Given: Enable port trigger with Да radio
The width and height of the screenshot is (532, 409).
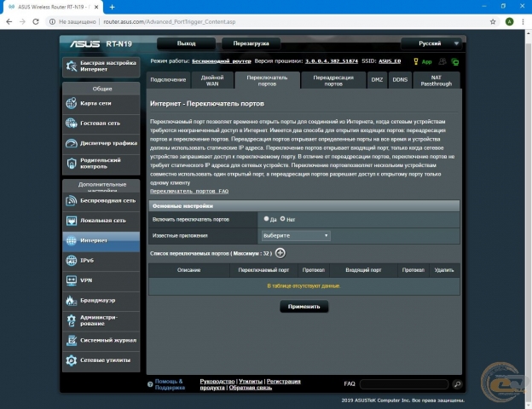Looking at the screenshot, I should coord(266,219).
